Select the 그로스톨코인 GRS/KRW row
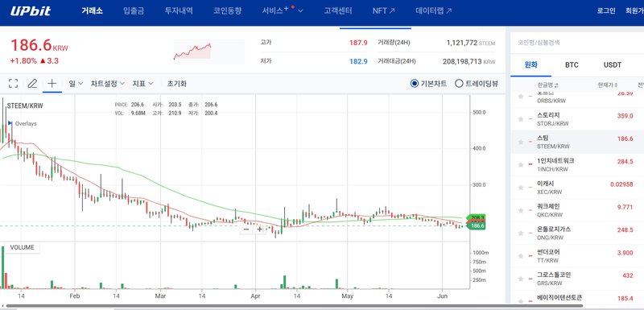The image size is (644, 310). click(x=577, y=279)
